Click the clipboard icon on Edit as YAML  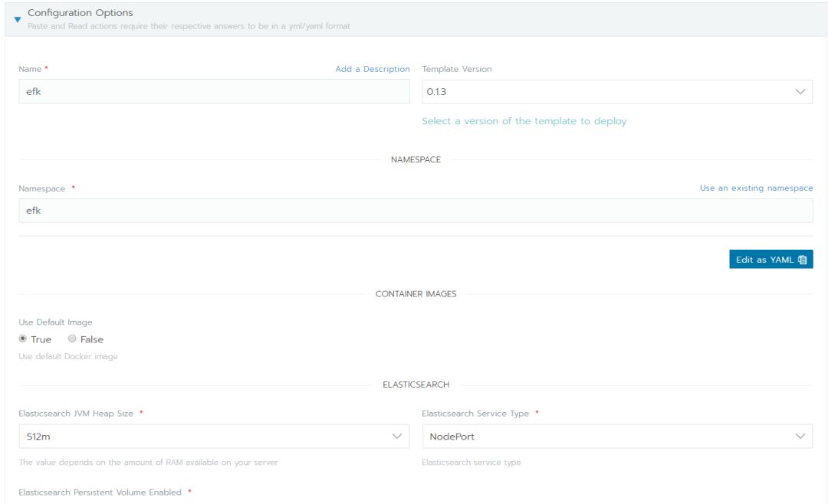(x=803, y=260)
